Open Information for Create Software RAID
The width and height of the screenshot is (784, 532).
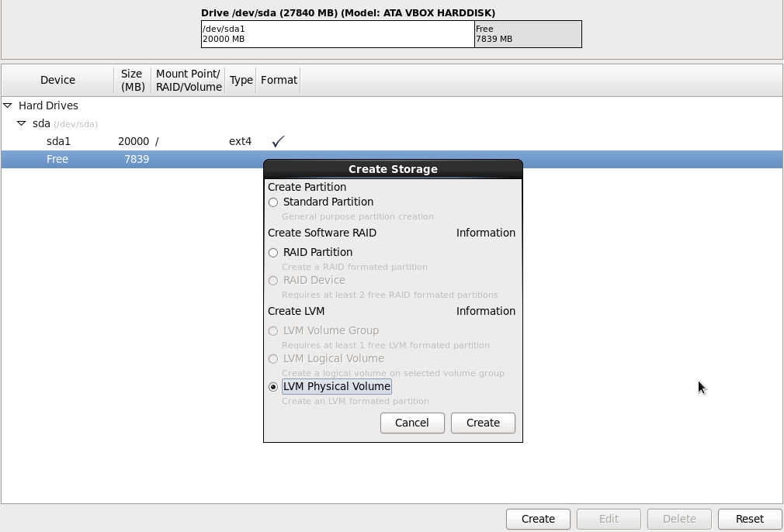pos(485,233)
